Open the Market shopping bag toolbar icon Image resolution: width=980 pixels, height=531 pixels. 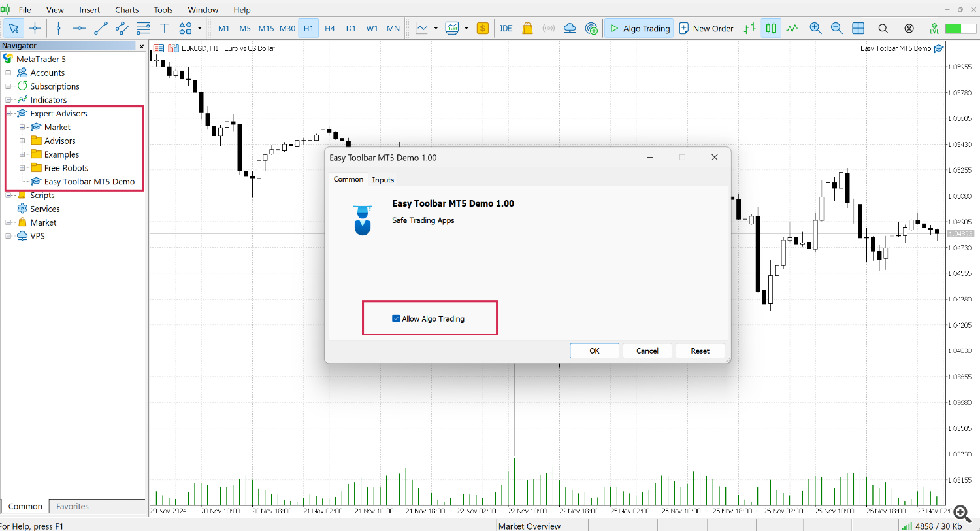(x=527, y=28)
